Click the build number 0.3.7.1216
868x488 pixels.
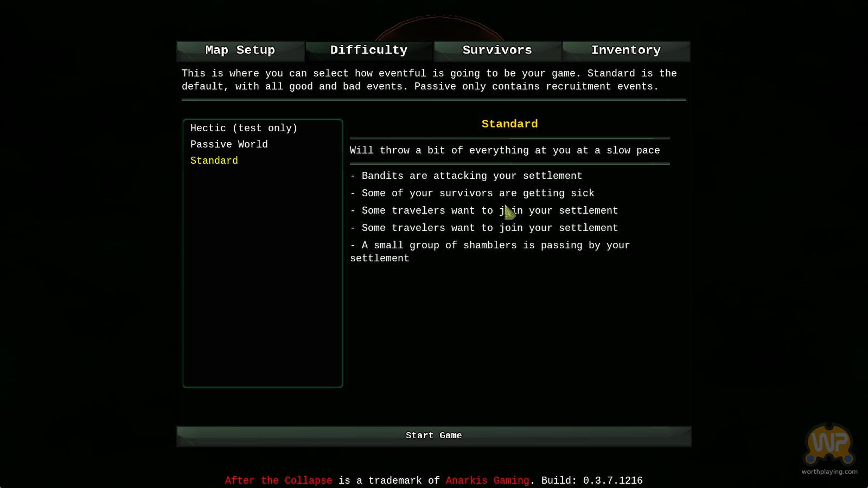coord(612,480)
